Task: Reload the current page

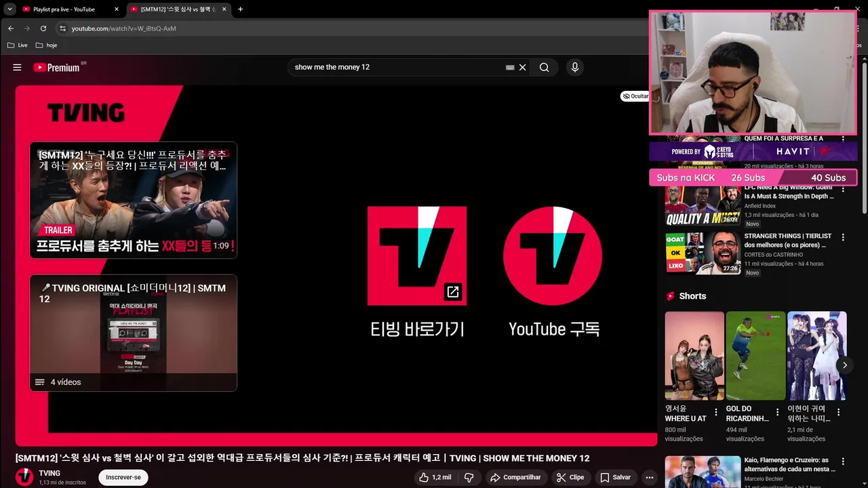Action: pos(43,28)
